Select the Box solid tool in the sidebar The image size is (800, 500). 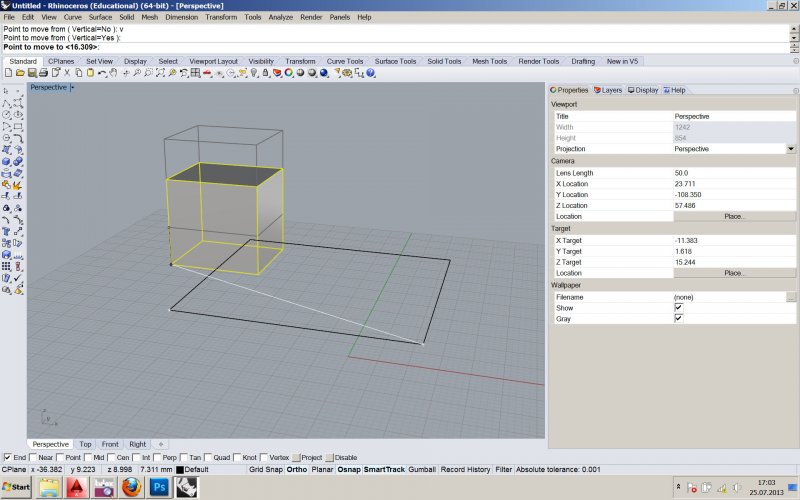7,161
